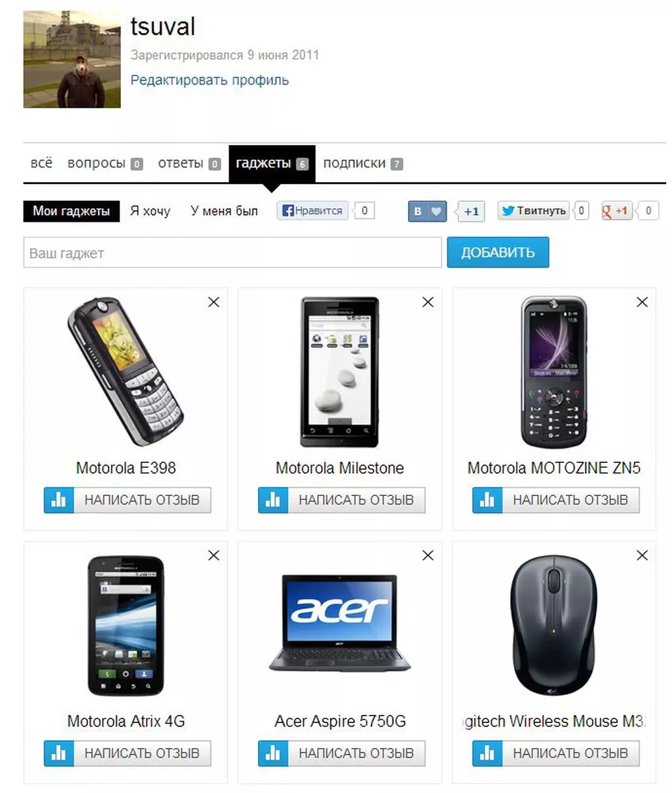
Task: Remove Motorola E398 with its X icon
Action: tap(214, 302)
